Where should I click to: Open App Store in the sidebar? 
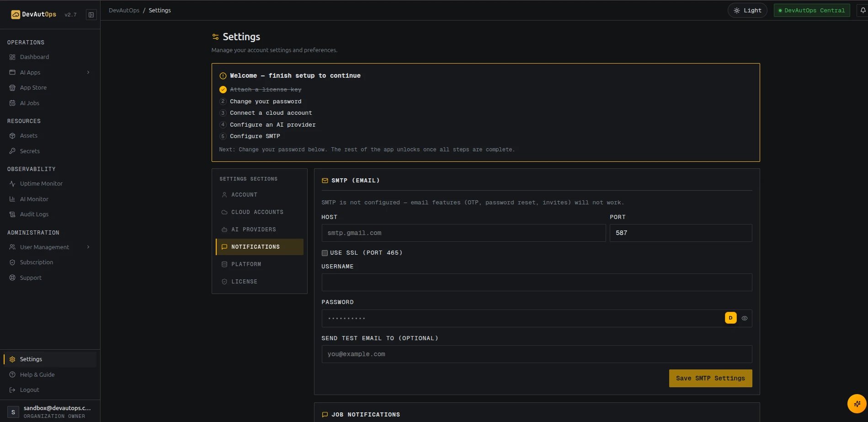tap(50, 88)
